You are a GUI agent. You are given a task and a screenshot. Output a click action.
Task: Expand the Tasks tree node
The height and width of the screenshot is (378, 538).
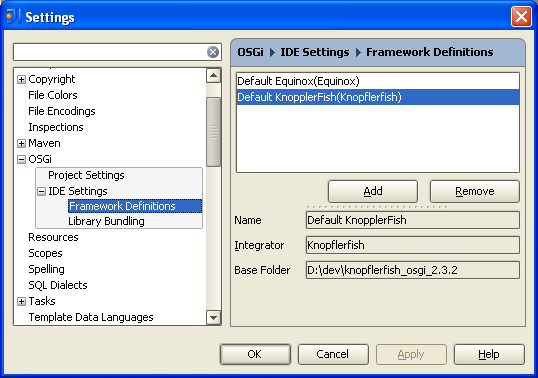(21, 302)
